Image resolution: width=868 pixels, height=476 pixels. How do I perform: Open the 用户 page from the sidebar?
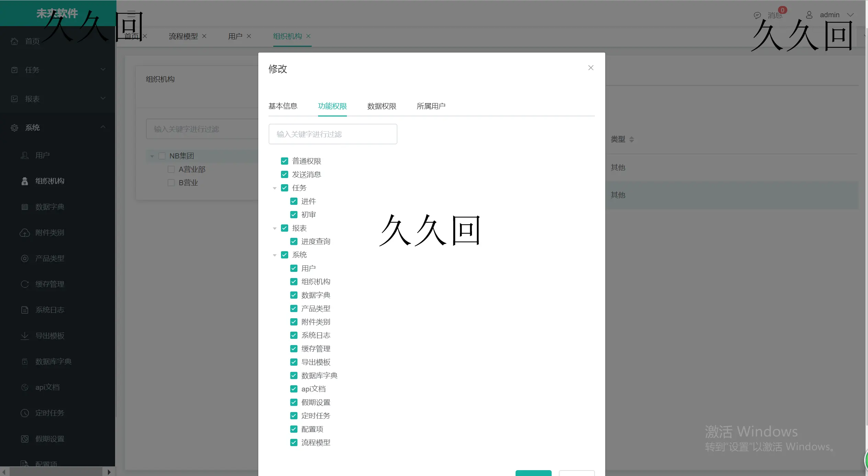(43, 155)
